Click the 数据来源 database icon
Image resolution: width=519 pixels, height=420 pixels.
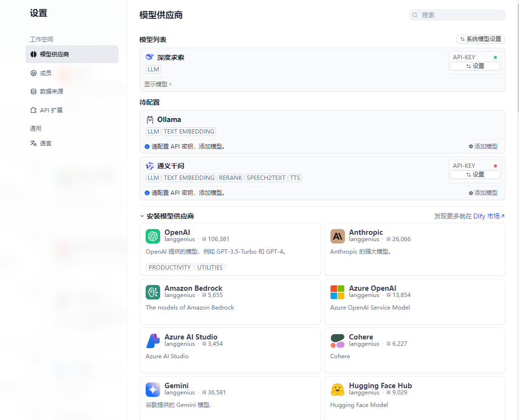click(33, 91)
